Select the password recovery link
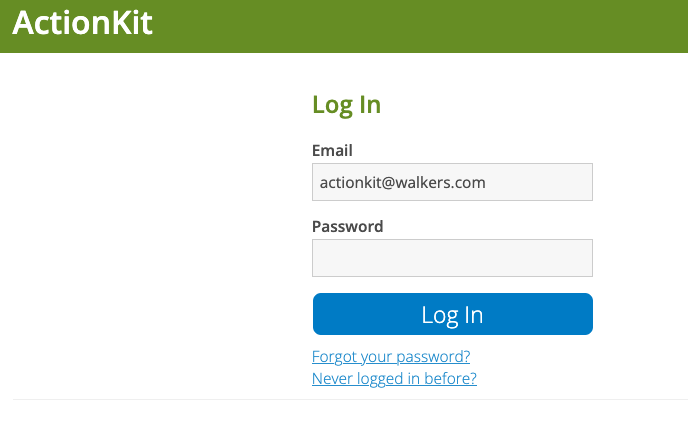 tap(391, 356)
